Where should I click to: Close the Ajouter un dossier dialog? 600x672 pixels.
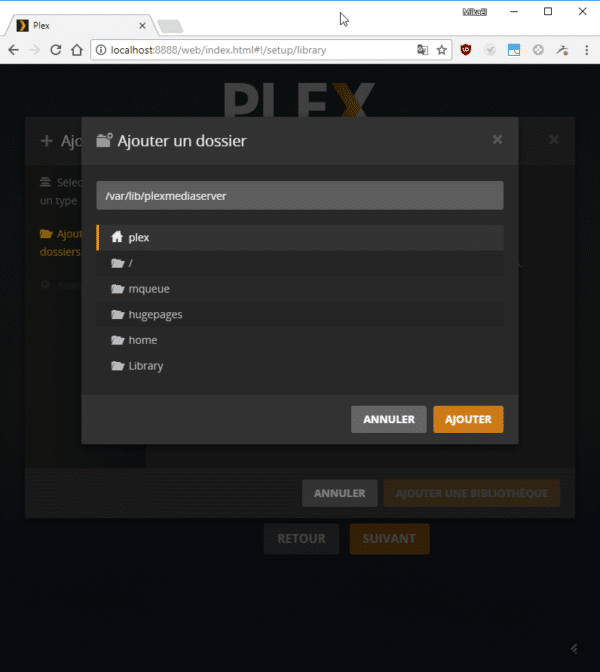click(497, 140)
